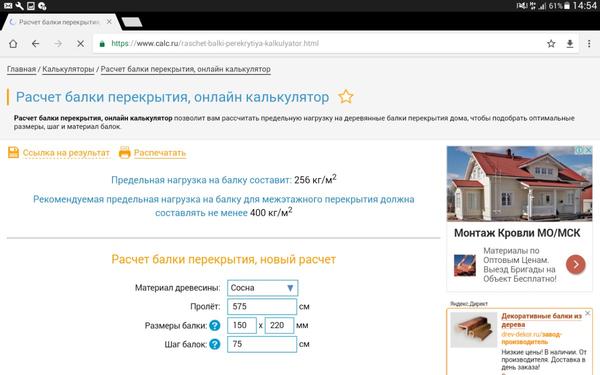
Task: Click small roofing thumbnail in ad
Action: click(465, 265)
